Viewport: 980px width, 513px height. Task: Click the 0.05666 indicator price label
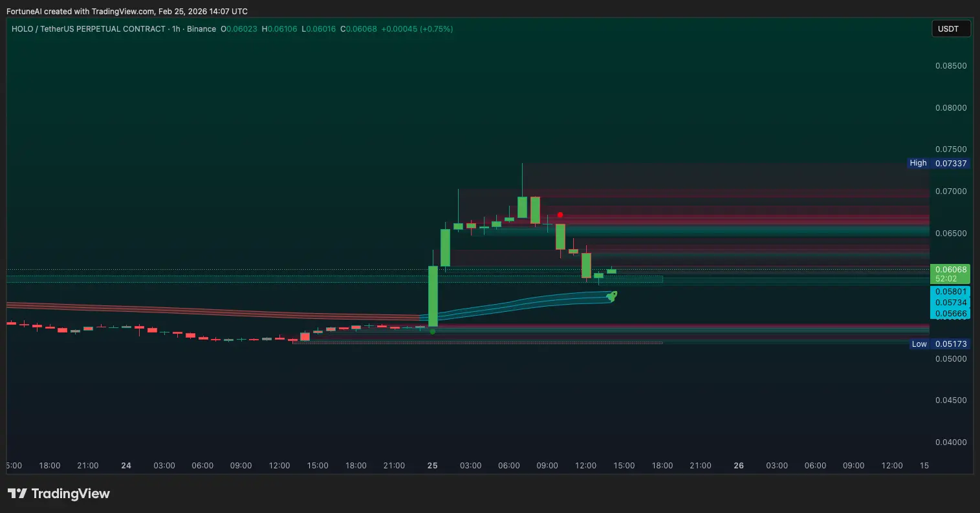coord(951,314)
